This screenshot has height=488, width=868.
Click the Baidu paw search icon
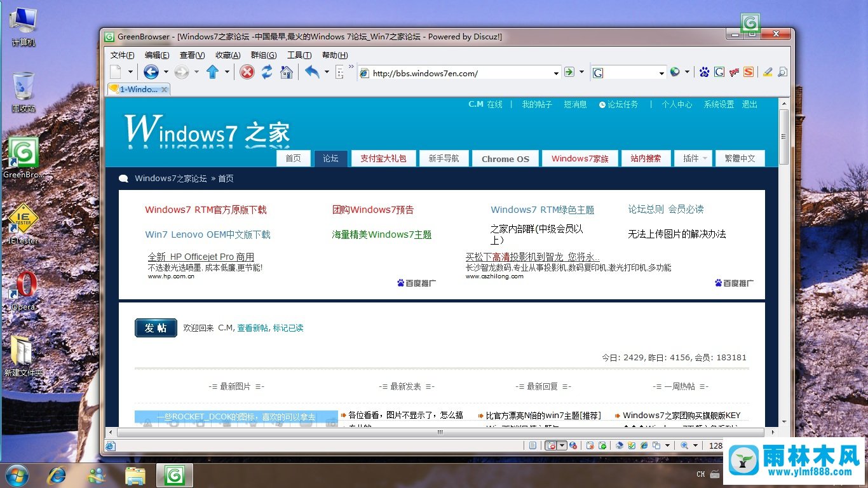pos(704,72)
